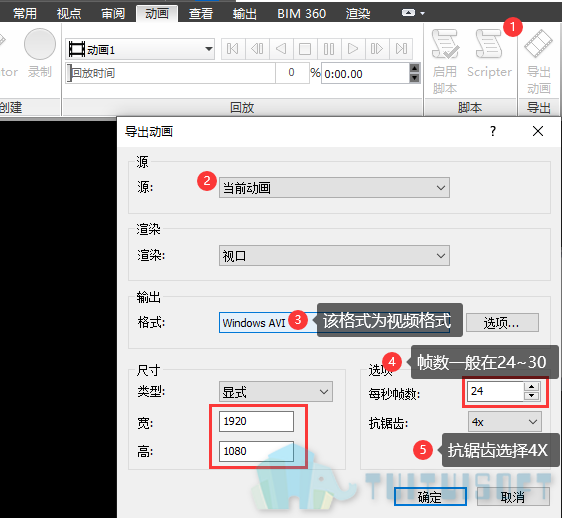The height and width of the screenshot is (518, 562).
Task: Open the Scripter tool
Action: click(489, 54)
